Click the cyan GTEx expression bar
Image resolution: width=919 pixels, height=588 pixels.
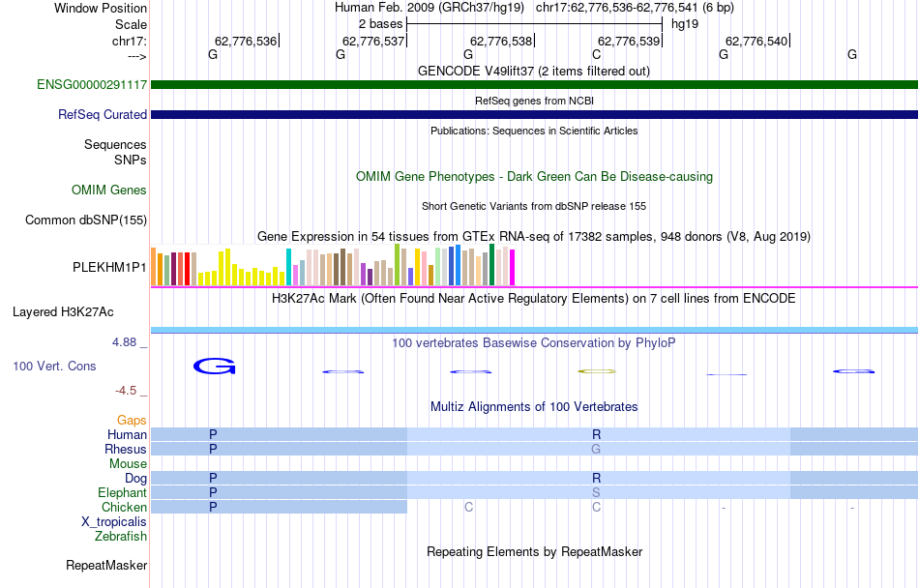point(288,267)
